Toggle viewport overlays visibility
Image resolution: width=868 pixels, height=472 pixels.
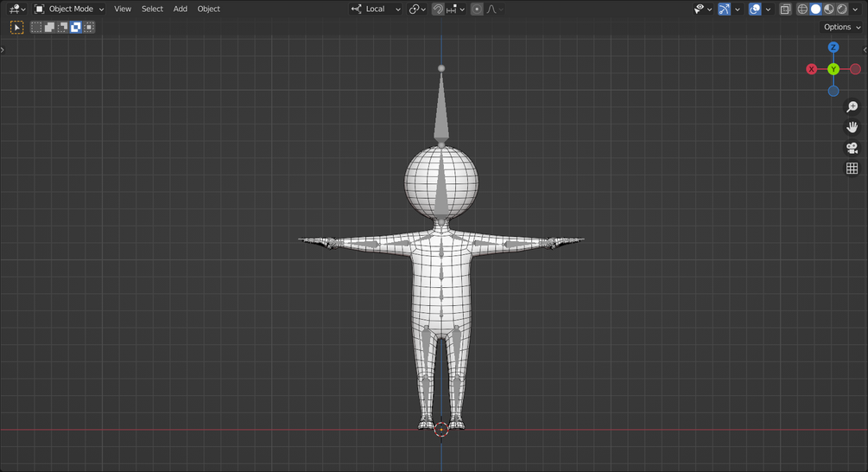(x=755, y=9)
